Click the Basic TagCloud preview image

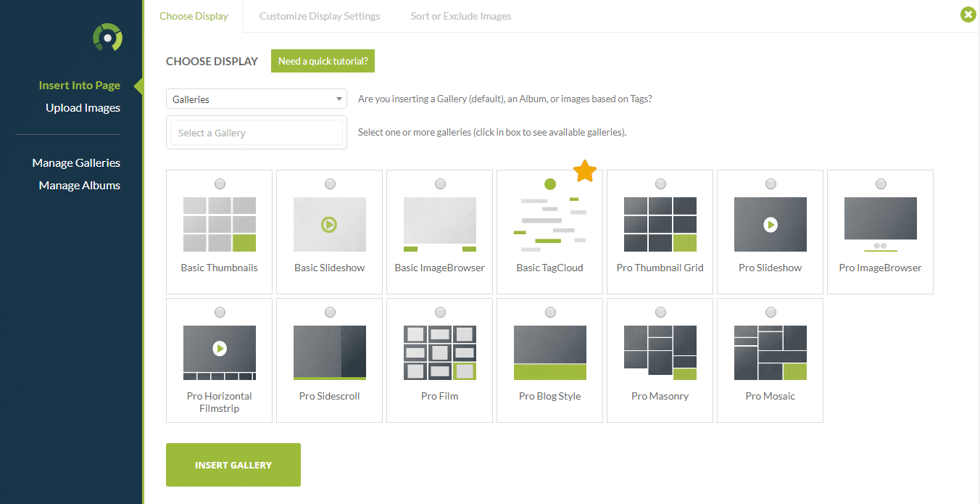point(550,224)
